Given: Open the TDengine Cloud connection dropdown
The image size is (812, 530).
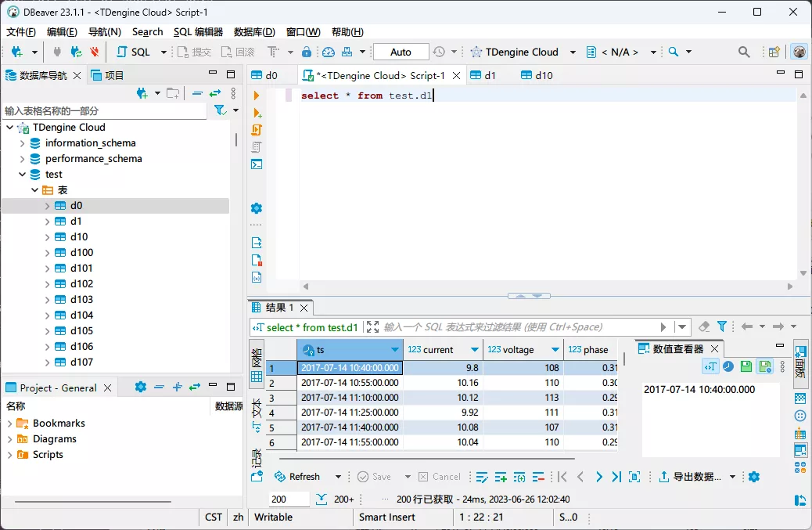Looking at the screenshot, I should [573, 52].
